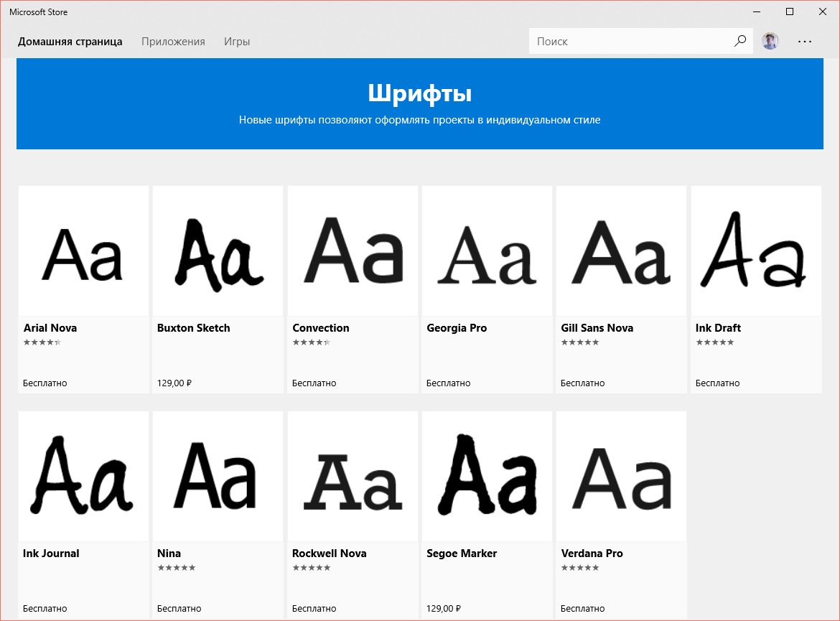The image size is (840, 621).
Task: Open the Georgia Pro title link
Action: [457, 328]
